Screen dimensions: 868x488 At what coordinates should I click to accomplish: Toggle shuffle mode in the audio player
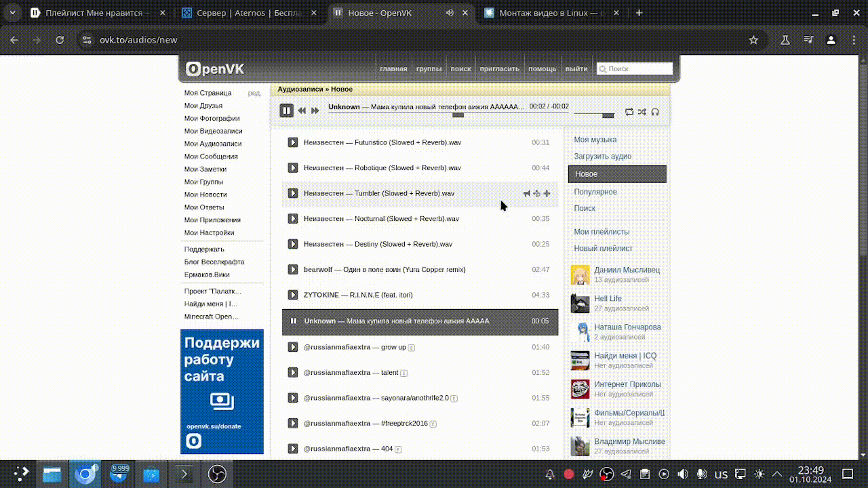(x=642, y=112)
